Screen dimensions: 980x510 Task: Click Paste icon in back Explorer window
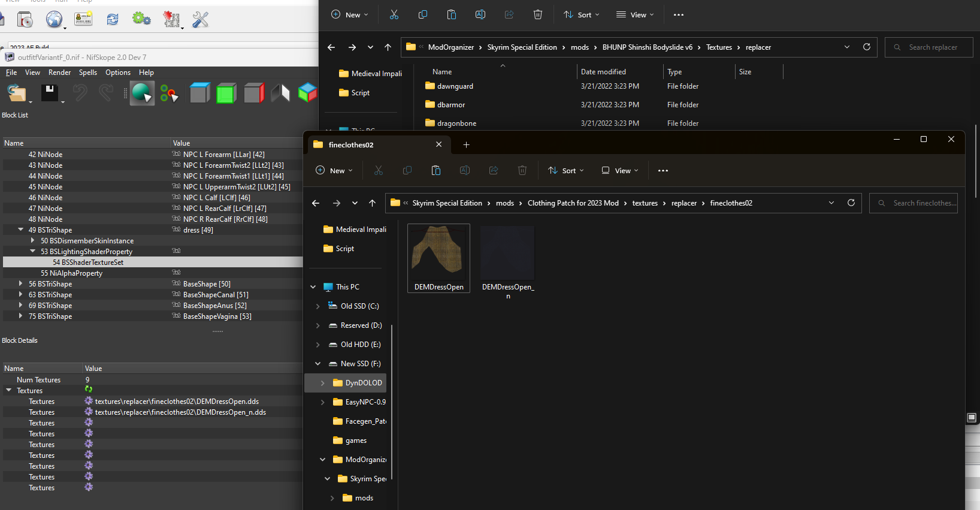pyautogui.click(x=452, y=15)
